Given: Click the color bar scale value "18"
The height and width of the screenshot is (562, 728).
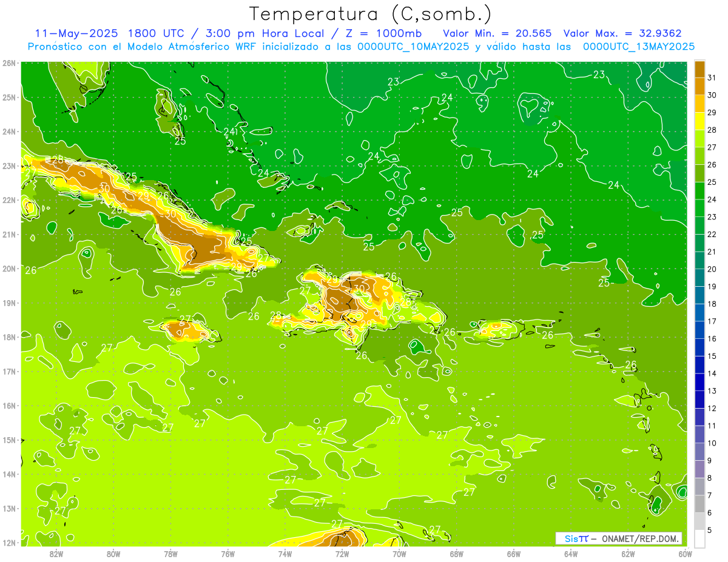Looking at the screenshot, I should tap(712, 304).
